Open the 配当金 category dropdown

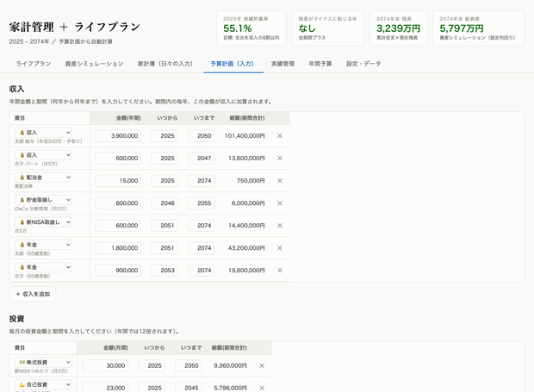pyautogui.click(x=43, y=177)
